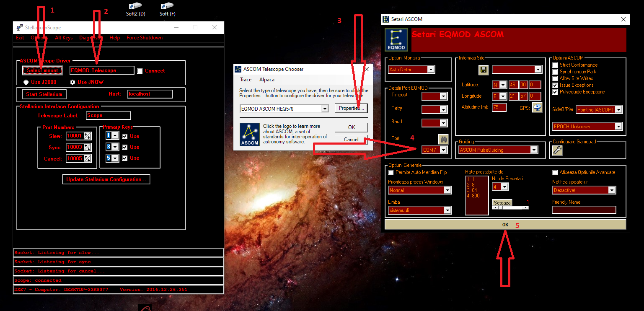The height and width of the screenshot is (311, 644).
Task: Open the ASCOM PulseGuiding dropdown
Action: (x=534, y=150)
